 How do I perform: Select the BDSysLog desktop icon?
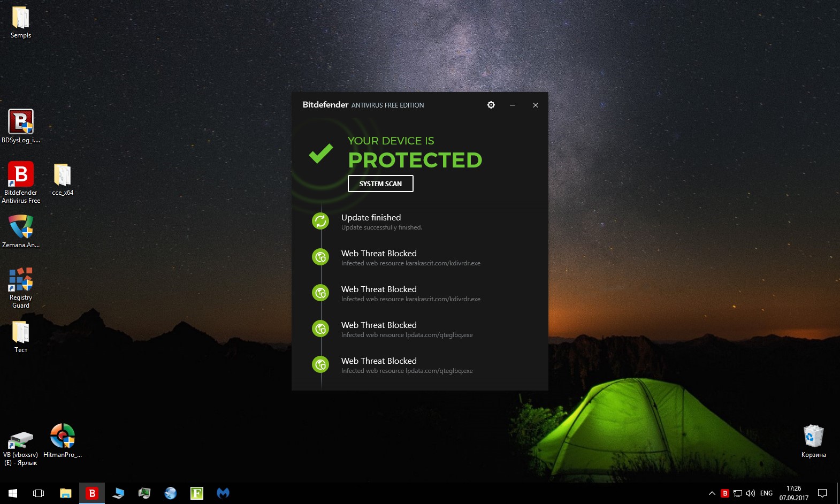21,126
